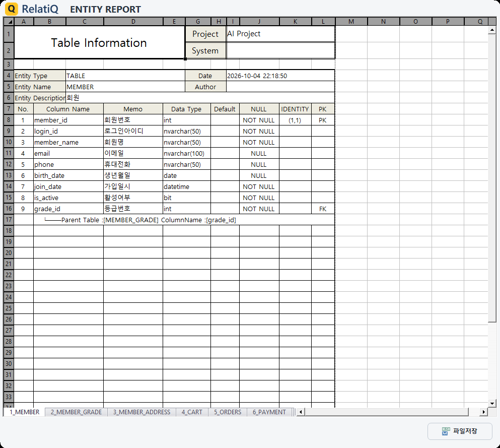Switch to the 1_MEMBER sheet tab
Image resolution: width=500 pixels, height=448 pixels.
(24, 412)
